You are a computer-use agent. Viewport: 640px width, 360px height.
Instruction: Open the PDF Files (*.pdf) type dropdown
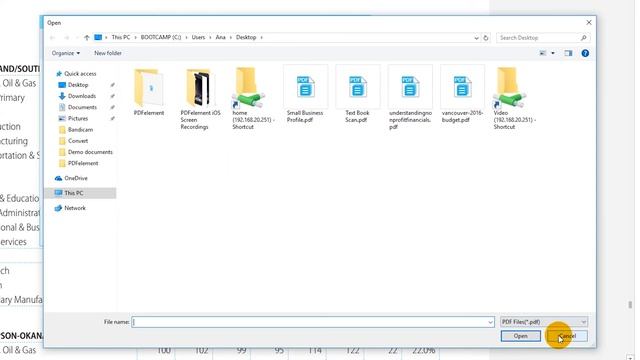pos(544,322)
